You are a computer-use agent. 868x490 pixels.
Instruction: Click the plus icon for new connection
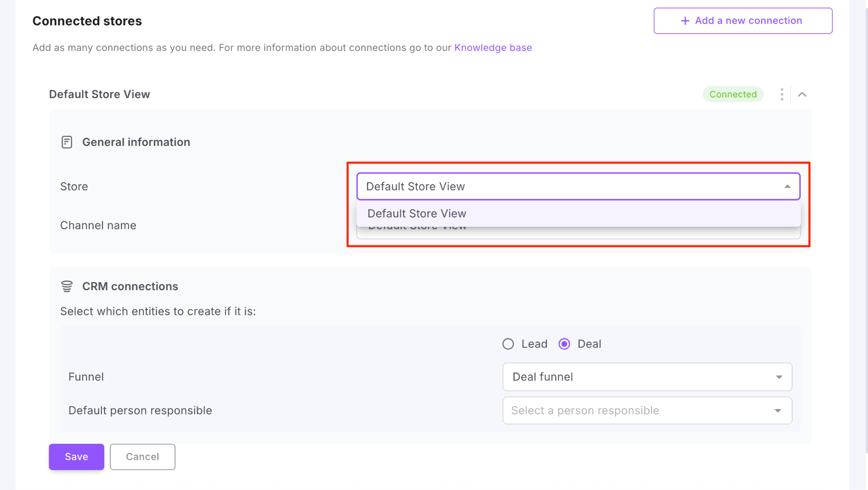(x=685, y=21)
